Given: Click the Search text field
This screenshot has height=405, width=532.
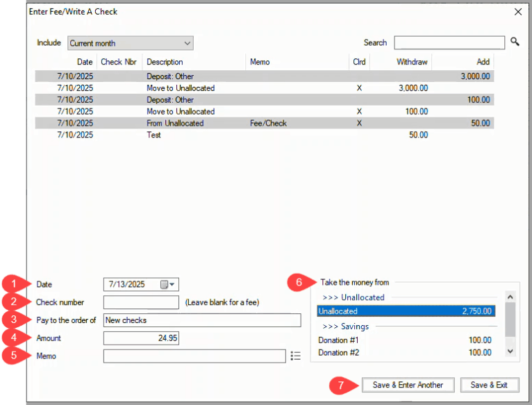Looking at the screenshot, I should click(x=449, y=43).
